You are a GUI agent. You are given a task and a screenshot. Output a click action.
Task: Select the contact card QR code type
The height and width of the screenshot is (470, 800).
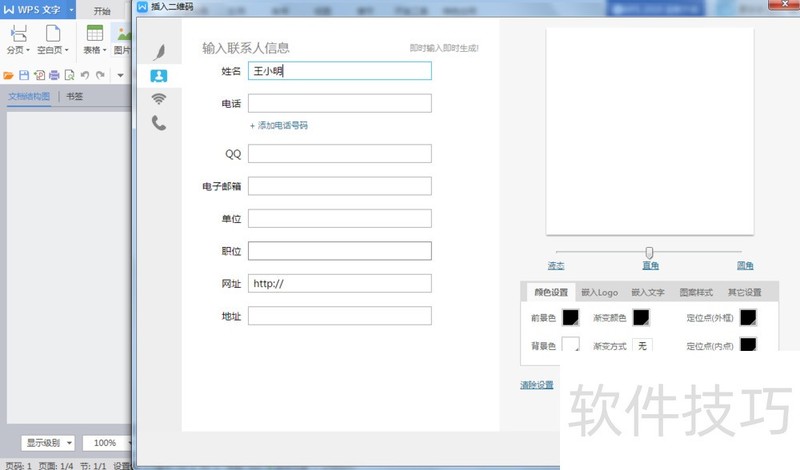click(x=159, y=76)
